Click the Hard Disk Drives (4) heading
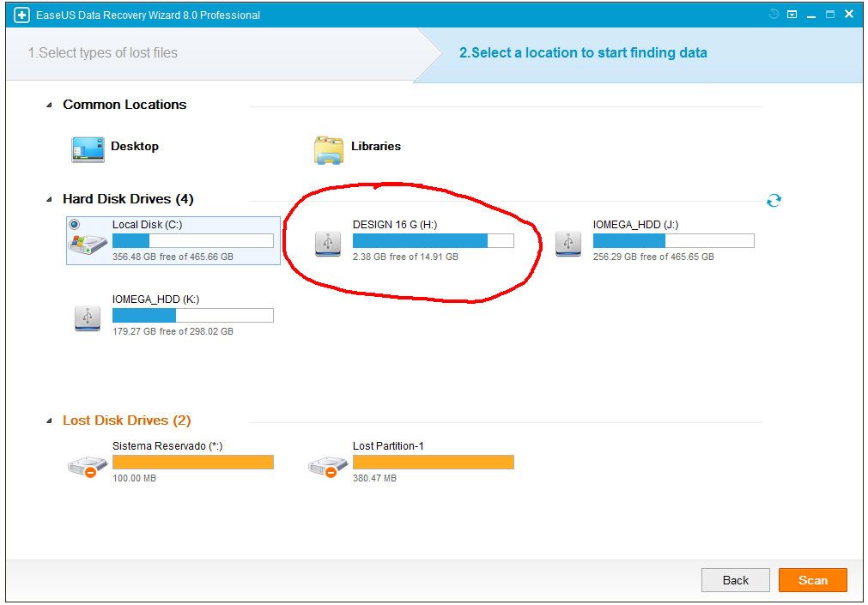The width and height of the screenshot is (868, 605). (x=128, y=199)
